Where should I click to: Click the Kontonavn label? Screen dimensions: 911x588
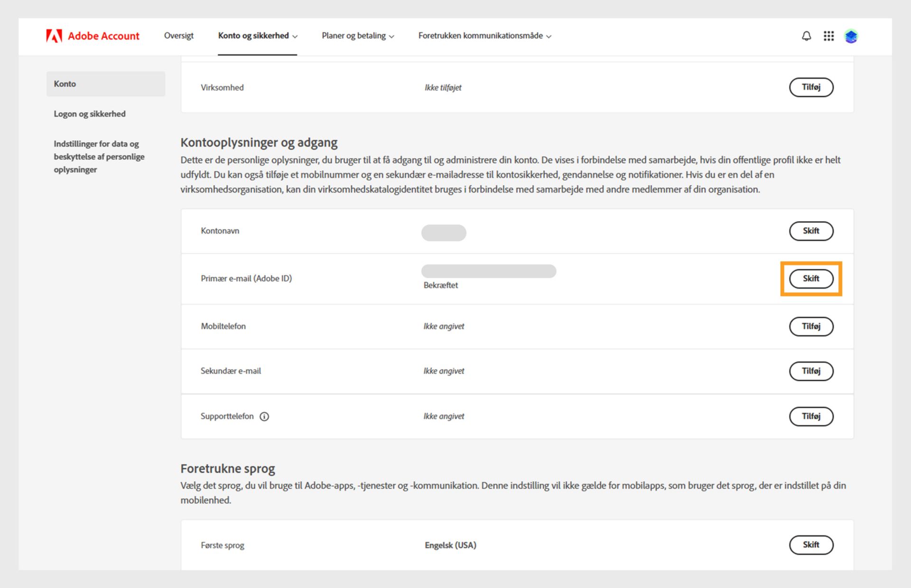[220, 231]
